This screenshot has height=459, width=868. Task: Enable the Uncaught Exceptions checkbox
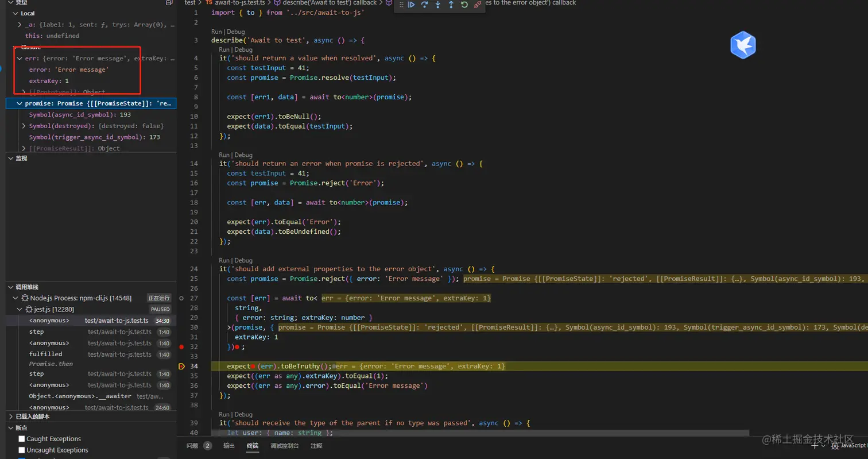22,450
